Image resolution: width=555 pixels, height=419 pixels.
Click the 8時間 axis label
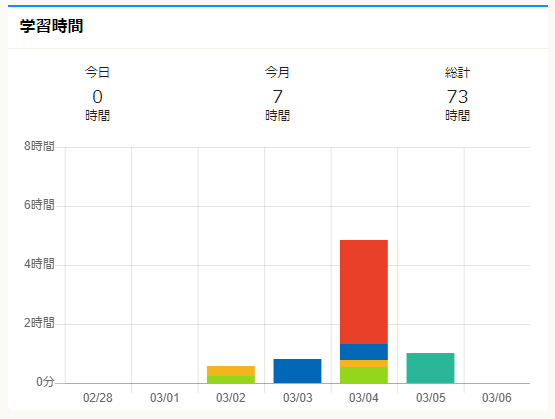[39, 146]
